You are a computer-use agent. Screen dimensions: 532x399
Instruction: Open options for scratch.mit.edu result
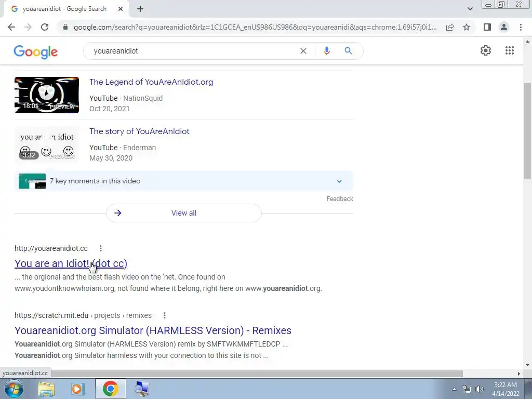coord(165,315)
